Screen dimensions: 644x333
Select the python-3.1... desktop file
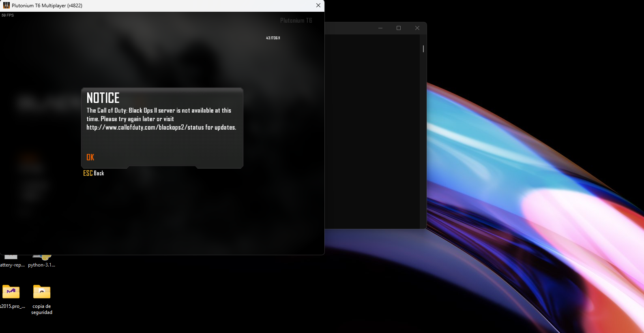42,261
